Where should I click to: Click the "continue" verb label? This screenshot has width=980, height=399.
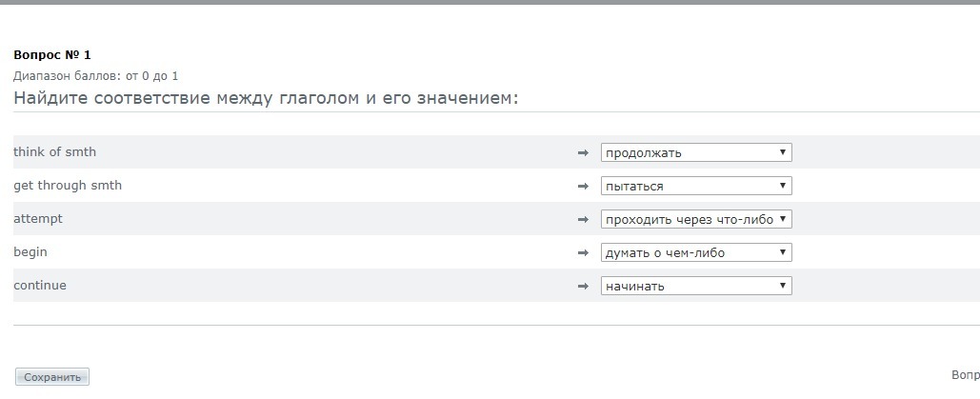tap(40, 286)
